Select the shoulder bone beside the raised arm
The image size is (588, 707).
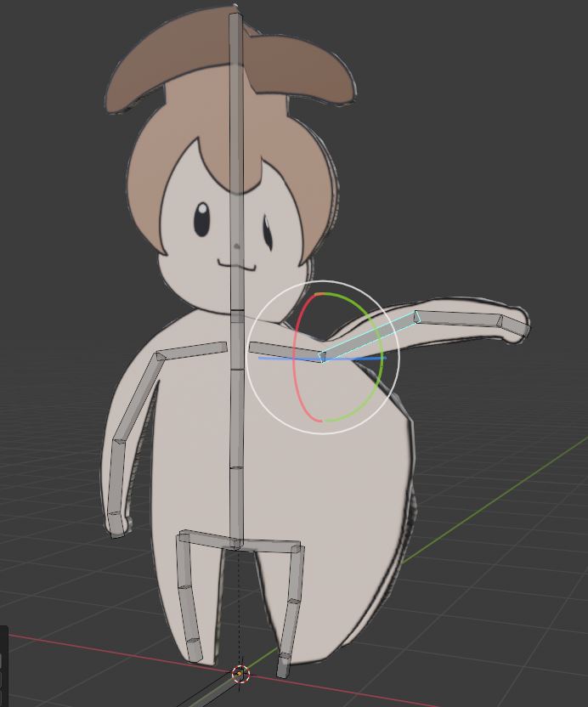coord(285,351)
